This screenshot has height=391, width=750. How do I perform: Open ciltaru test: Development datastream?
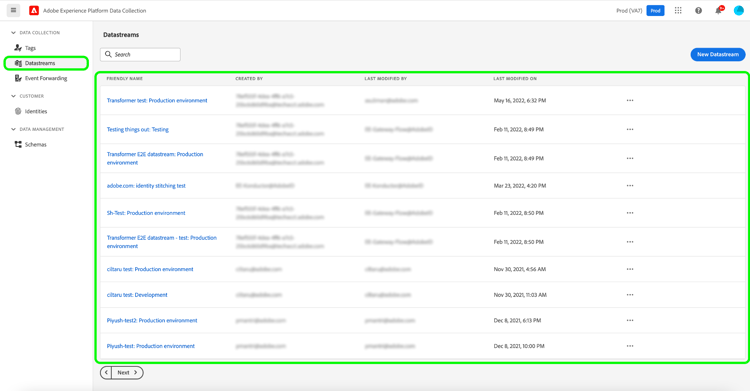[137, 295]
